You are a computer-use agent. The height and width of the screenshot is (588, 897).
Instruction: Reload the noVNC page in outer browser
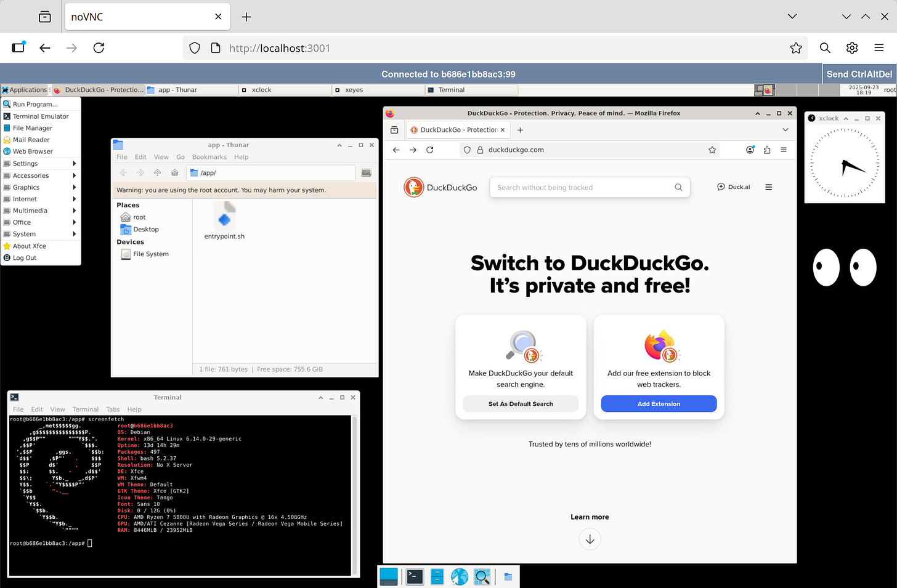[99, 48]
